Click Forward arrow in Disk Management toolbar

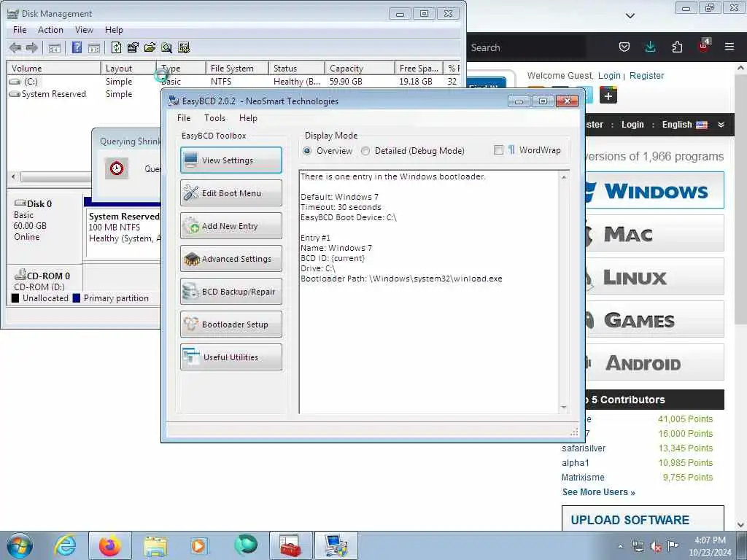(32, 47)
